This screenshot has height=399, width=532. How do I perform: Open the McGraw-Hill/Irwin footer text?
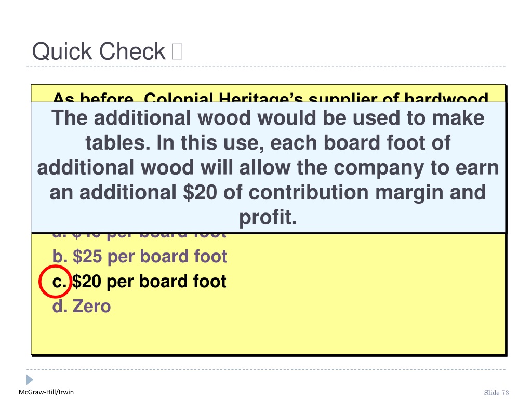tap(46, 392)
